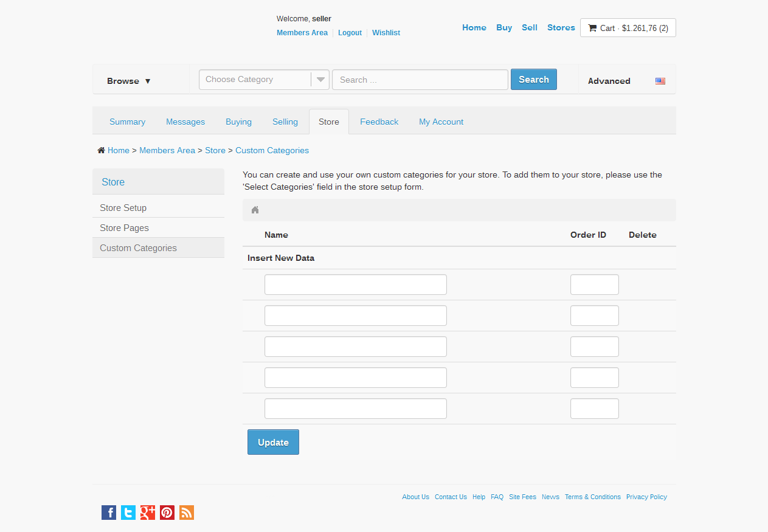Open Store Setup in the sidebar
Screen dimensions: 768x532
tap(123, 208)
